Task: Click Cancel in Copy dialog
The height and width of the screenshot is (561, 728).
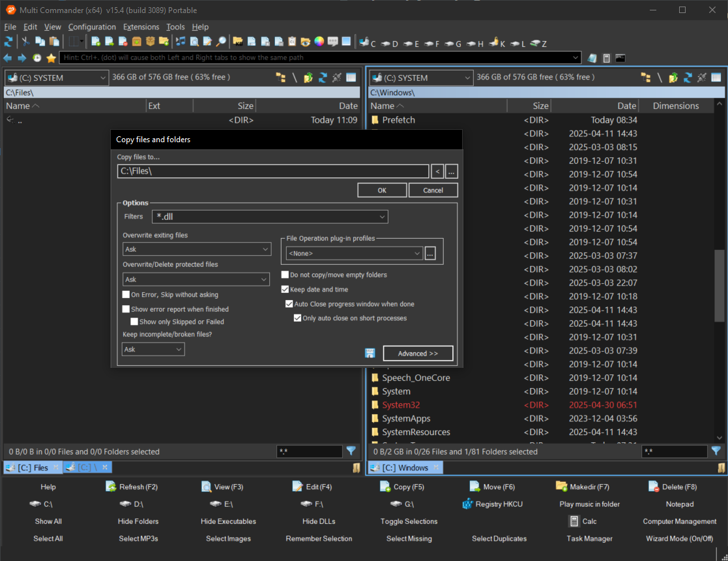Action: 433,190
